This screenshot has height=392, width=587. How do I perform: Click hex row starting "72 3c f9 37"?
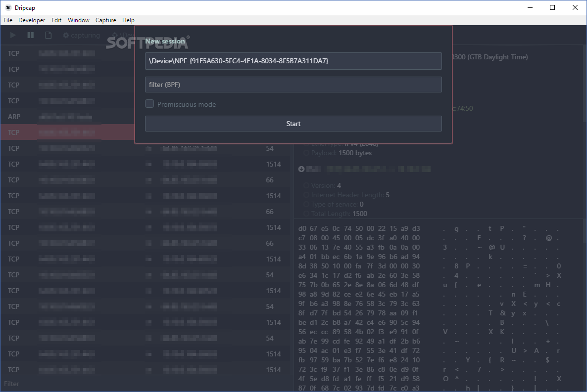pos(359,369)
